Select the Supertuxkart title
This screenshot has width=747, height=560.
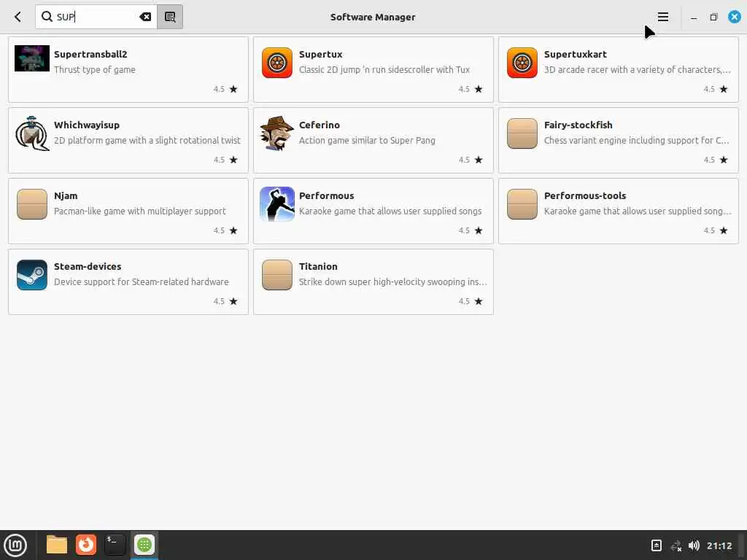[x=576, y=54]
